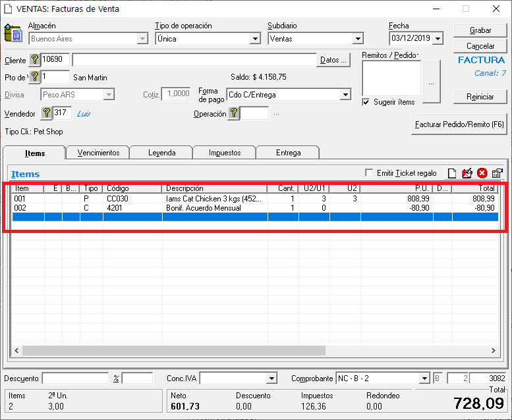
Task: Click the Cliente lookup question mark button
Action: [x=35, y=60]
